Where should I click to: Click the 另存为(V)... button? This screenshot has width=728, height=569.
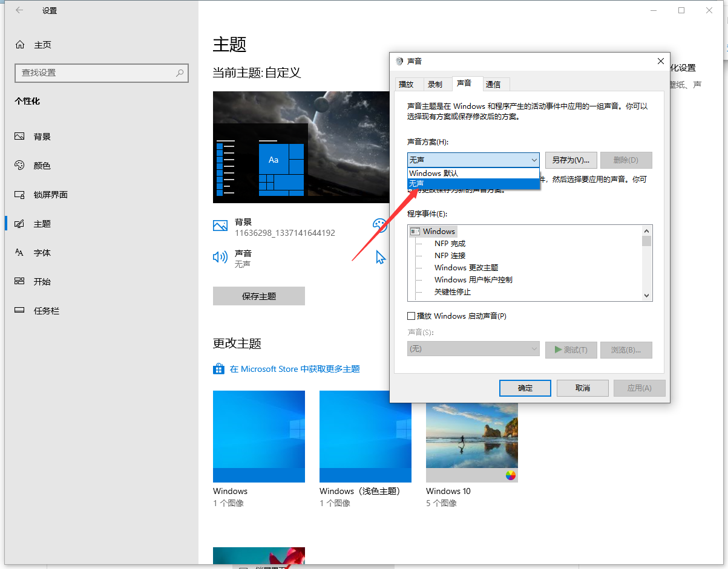[571, 160]
